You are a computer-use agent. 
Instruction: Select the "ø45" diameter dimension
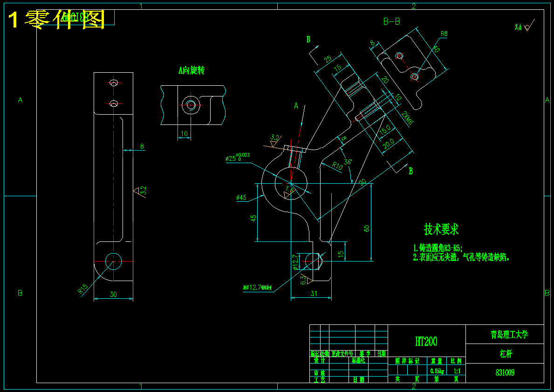[x=241, y=198]
